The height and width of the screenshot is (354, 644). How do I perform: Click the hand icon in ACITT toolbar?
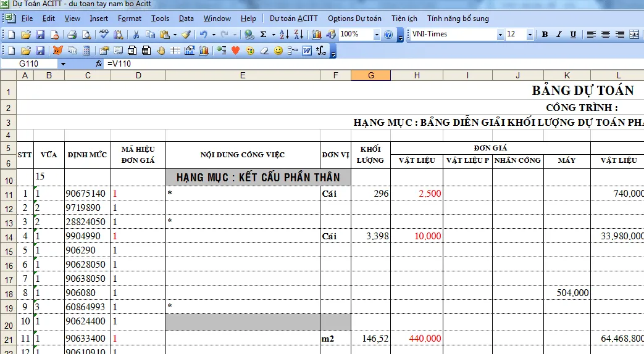pyautogui.click(x=161, y=51)
